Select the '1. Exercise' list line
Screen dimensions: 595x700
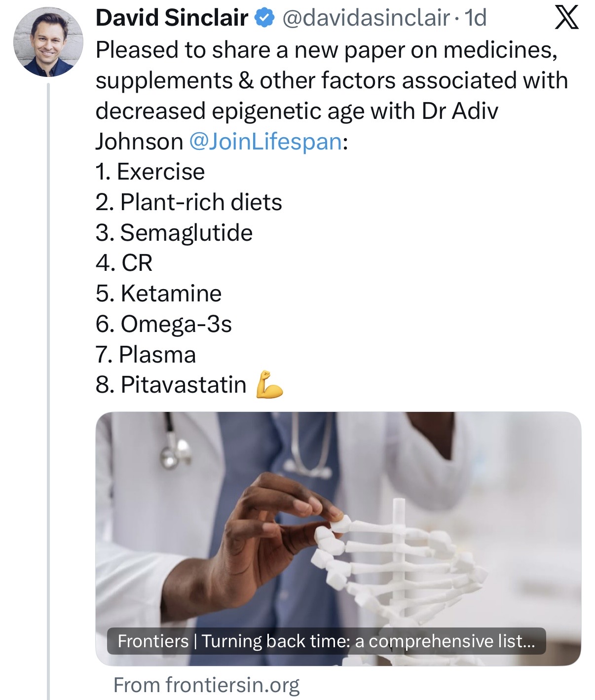coord(150,172)
